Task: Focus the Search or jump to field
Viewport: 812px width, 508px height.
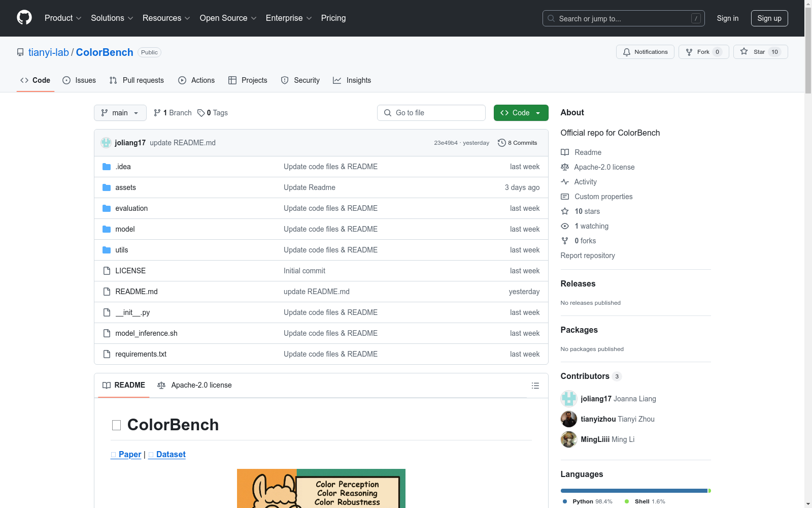Action: 624,18
